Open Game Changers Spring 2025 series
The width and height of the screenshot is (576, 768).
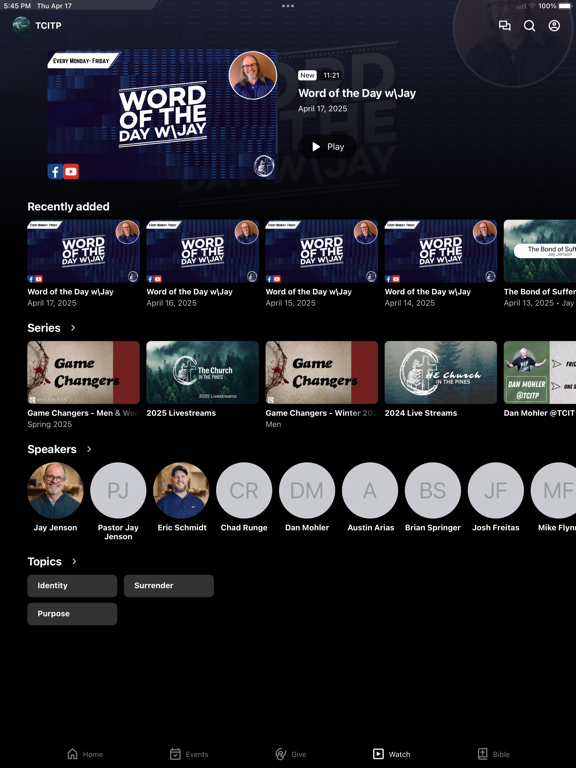(83, 373)
